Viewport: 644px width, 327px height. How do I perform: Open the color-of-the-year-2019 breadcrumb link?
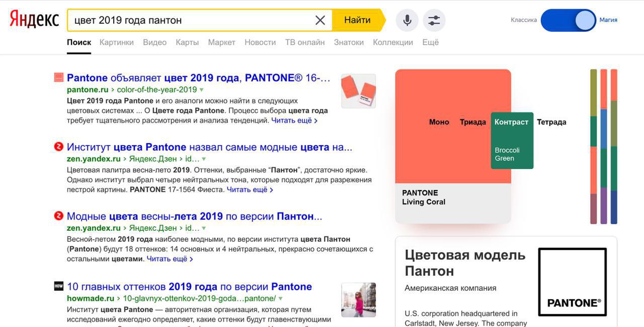tap(157, 90)
